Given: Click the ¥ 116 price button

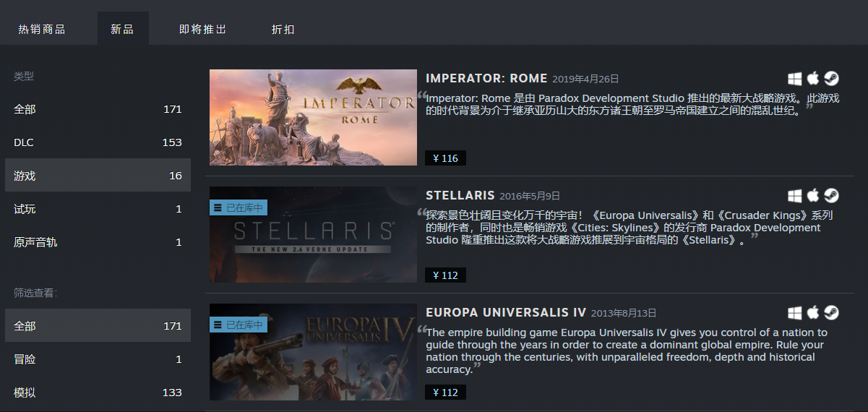Looking at the screenshot, I should point(446,158).
